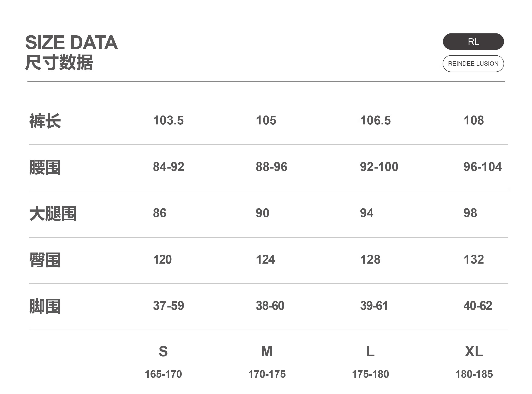
Task: Click the 165-170 height range
Action: pyautogui.click(x=163, y=374)
